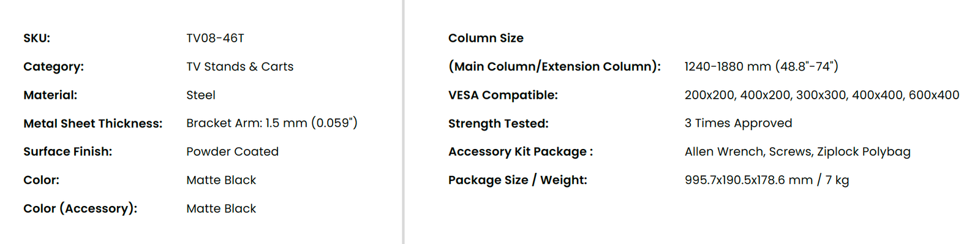Image resolution: width=980 pixels, height=244 pixels.
Task: Click the SKU label
Action: (37, 38)
